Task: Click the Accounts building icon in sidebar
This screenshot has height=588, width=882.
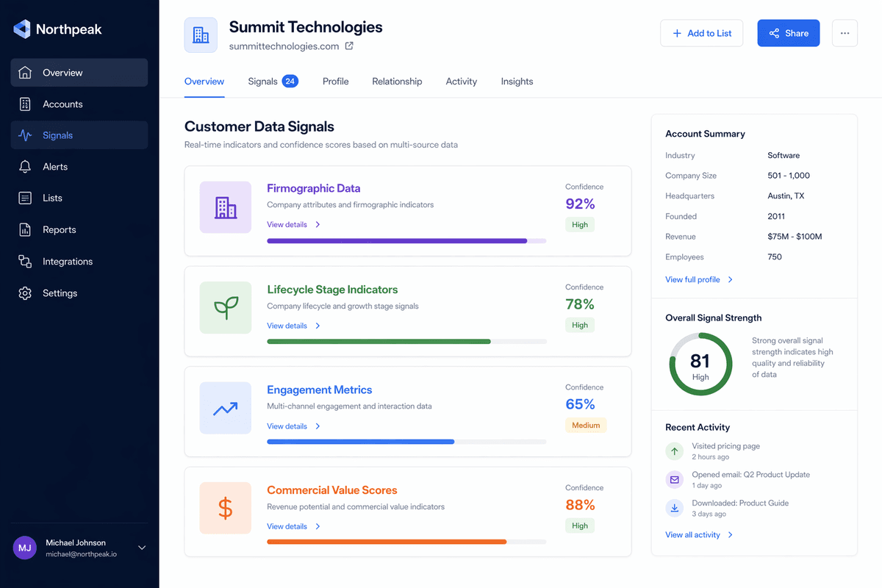Action: pyautogui.click(x=25, y=104)
